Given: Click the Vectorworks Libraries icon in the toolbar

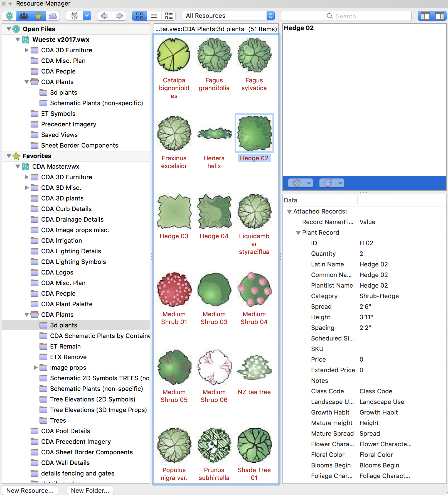Looking at the screenshot, I should [9, 16].
